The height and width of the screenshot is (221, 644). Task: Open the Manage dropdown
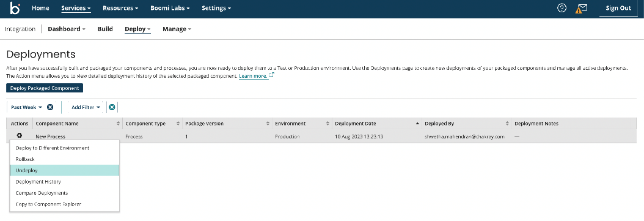click(x=177, y=29)
